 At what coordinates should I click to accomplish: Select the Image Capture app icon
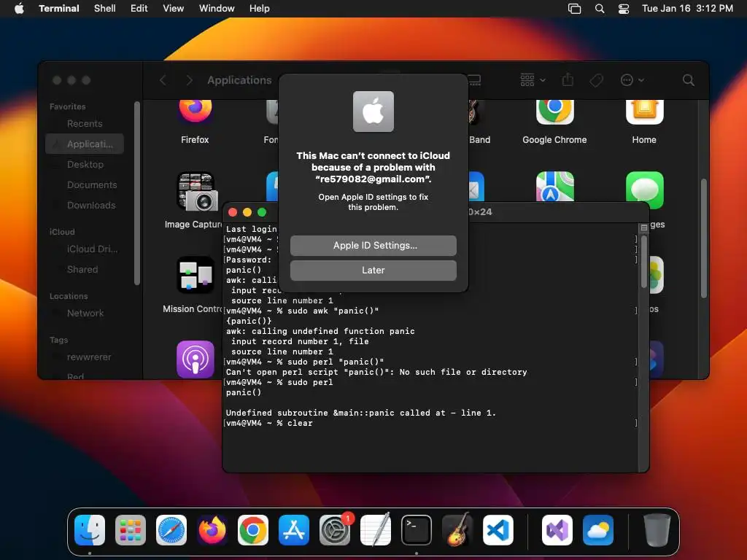pos(197,192)
